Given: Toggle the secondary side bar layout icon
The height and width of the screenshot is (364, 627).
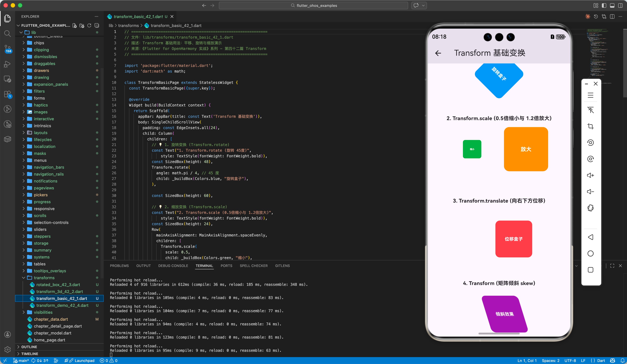Looking at the screenshot, I should 620,5.
